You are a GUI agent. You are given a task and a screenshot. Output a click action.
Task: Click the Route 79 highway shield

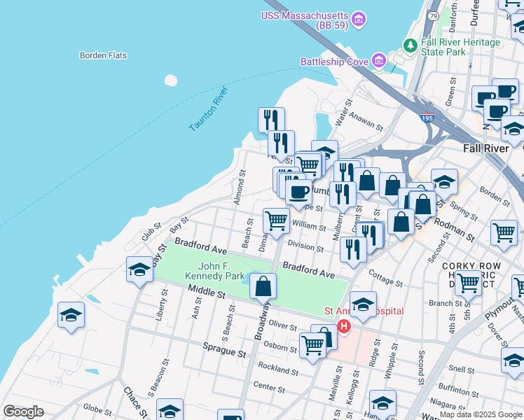434,15
